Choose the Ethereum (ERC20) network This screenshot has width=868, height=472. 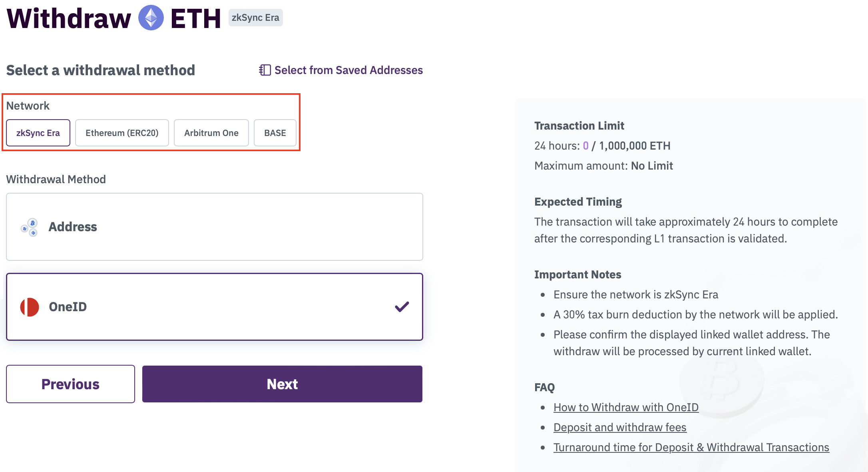coord(122,133)
